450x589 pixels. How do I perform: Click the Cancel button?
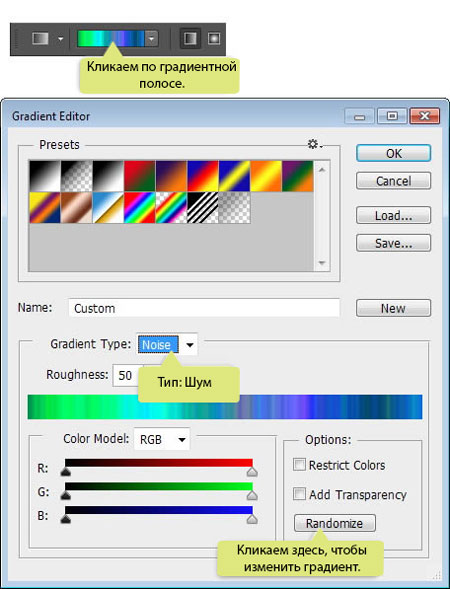click(x=393, y=181)
